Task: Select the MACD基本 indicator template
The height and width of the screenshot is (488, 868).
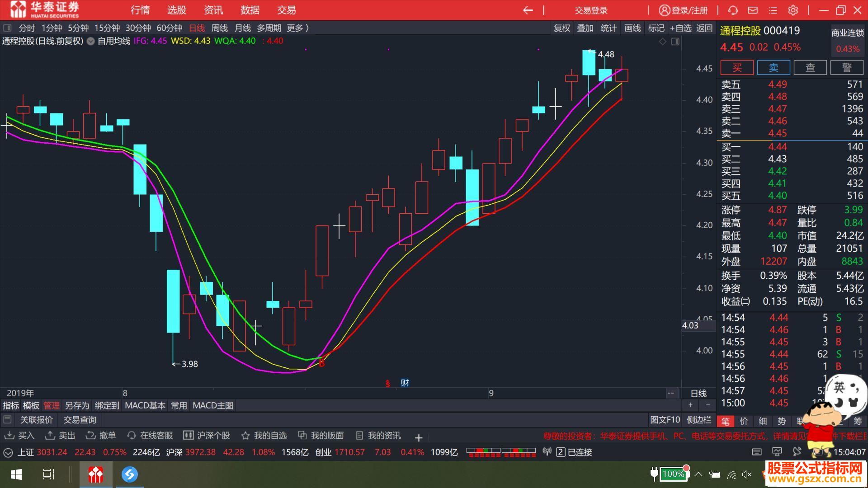Action: point(145,405)
